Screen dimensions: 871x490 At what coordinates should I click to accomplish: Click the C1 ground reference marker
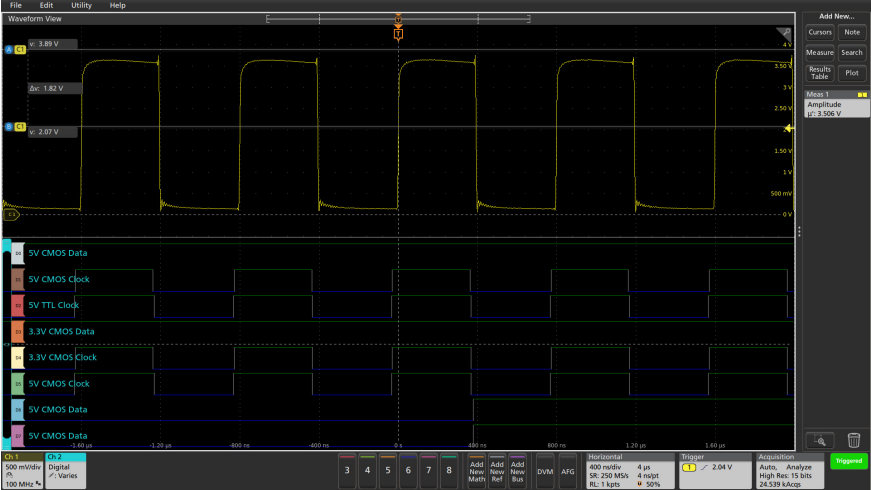click(12, 214)
